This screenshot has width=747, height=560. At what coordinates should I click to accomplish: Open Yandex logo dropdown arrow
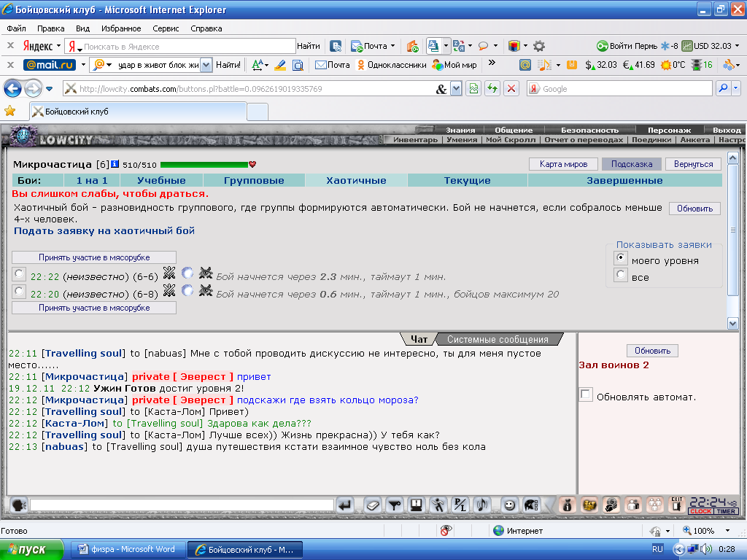(x=58, y=46)
